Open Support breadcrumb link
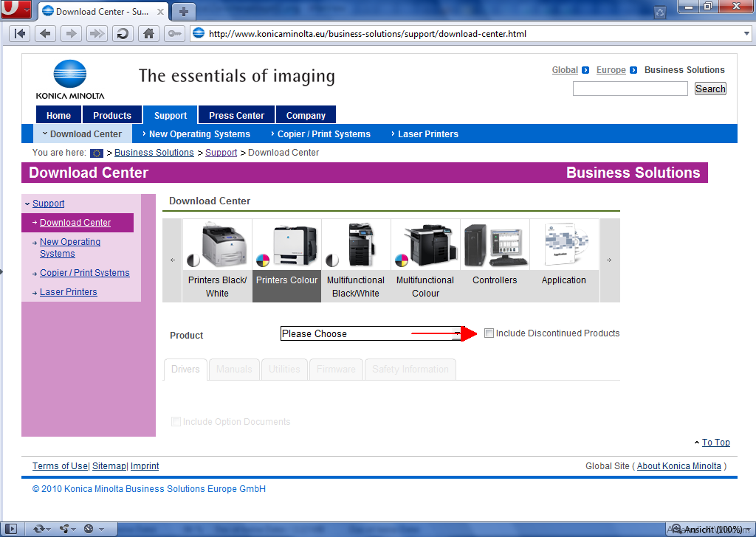This screenshot has width=756, height=537. point(221,153)
